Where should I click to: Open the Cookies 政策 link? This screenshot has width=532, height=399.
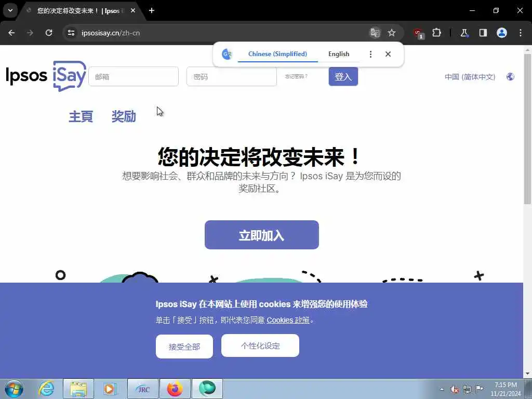click(x=288, y=320)
